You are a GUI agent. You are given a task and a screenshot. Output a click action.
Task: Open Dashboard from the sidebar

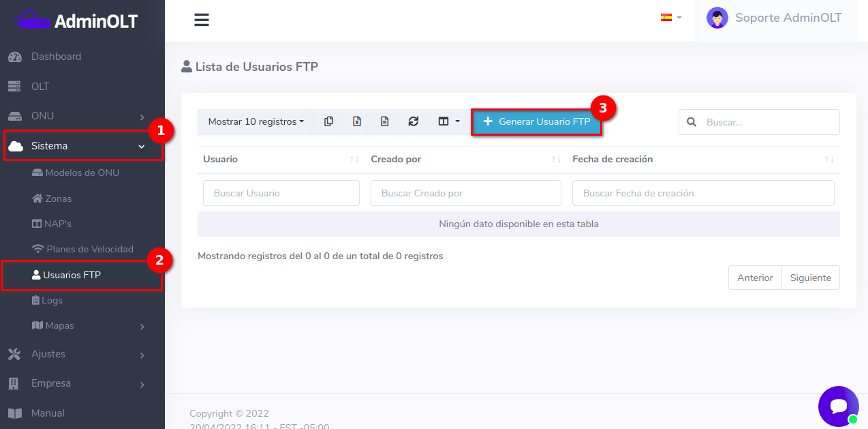(56, 57)
